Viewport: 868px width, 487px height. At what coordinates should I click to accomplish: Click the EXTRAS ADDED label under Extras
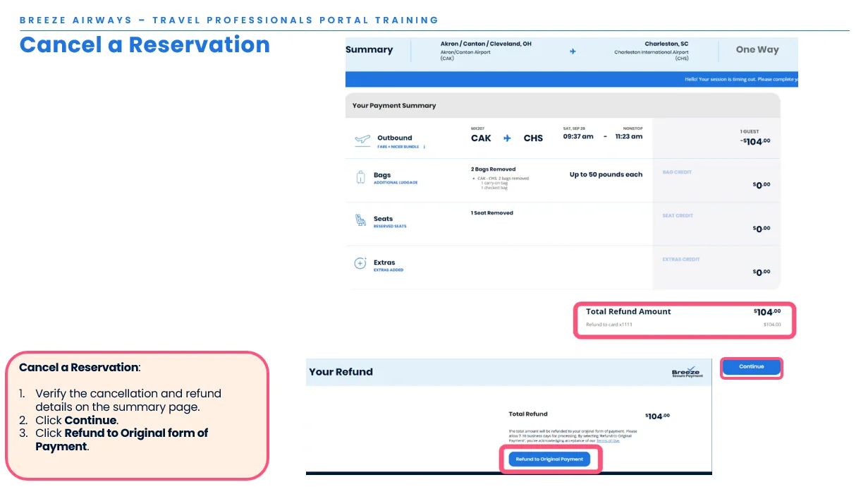(x=389, y=270)
